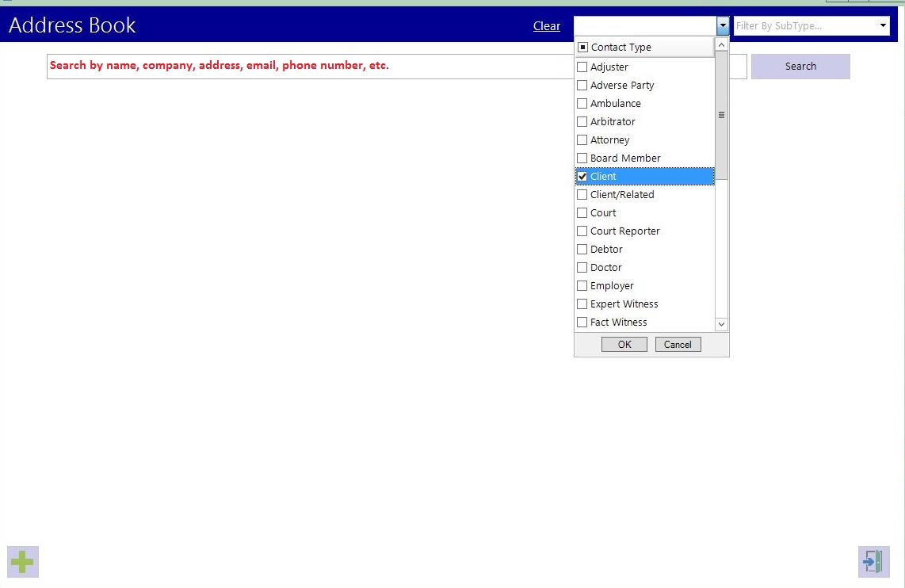This screenshot has height=588, width=905.
Task: Check the Board Member option
Action: click(x=582, y=158)
